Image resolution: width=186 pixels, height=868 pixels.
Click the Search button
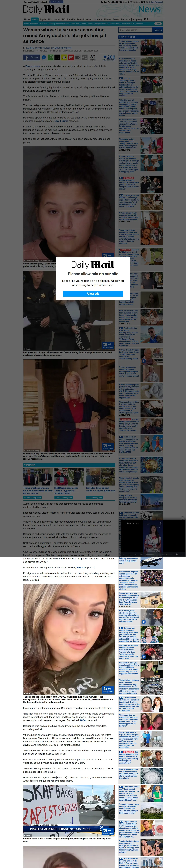pos(158,30)
